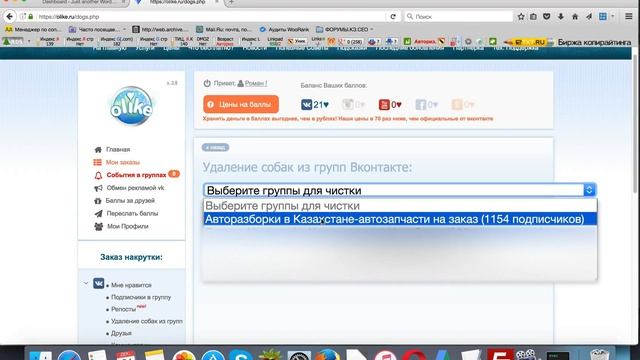The image size is (640, 360).
Task: Click the orange Цены на баллы button
Action: coord(241,104)
